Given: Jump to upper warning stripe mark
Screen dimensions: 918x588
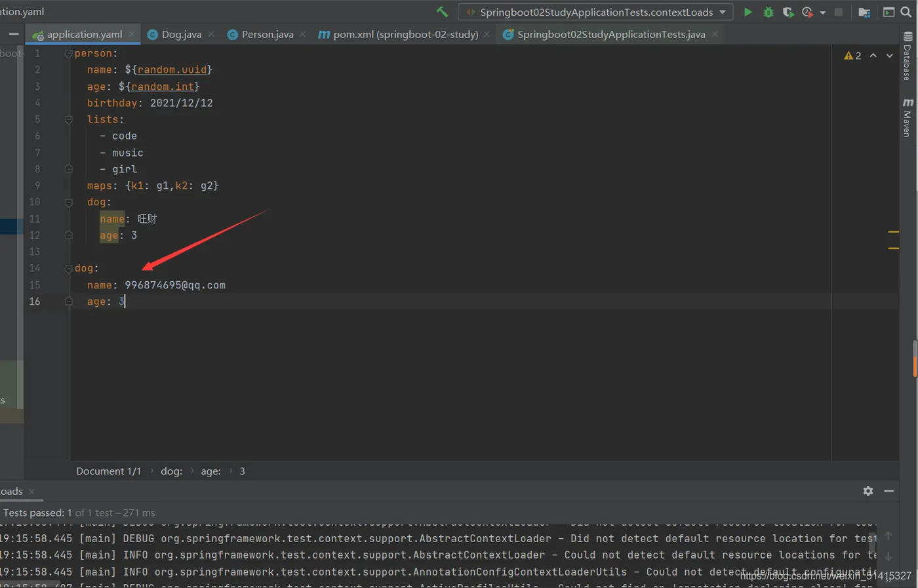Looking at the screenshot, I should [x=893, y=231].
